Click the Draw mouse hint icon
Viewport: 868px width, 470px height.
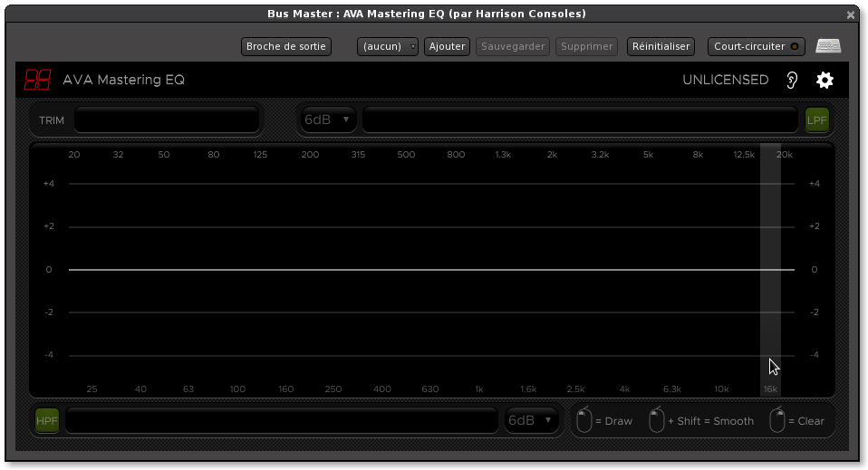click(584, 420)
